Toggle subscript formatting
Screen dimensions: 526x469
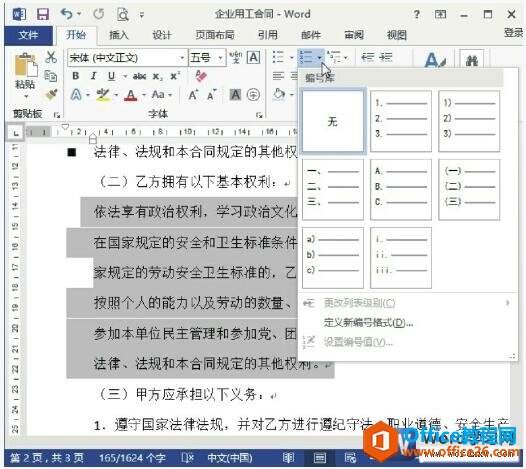pos(157,76)
